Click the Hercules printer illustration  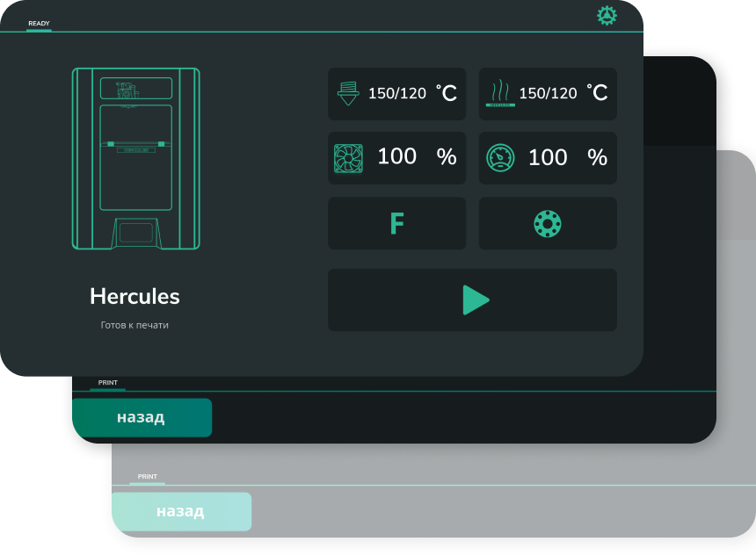(136, 158)
